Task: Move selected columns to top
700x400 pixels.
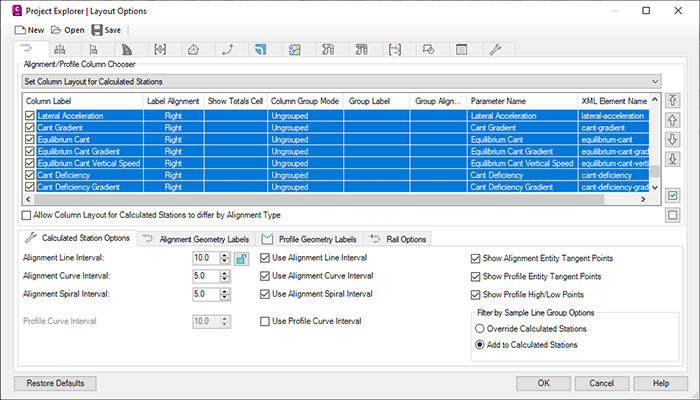Action: pyautogui.click(x=672, y=101)
